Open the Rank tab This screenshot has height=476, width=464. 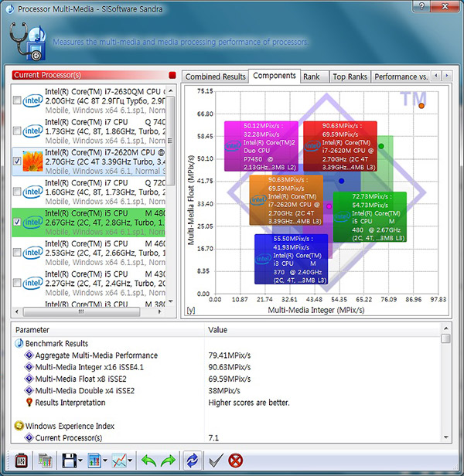(x=315, y=76)
